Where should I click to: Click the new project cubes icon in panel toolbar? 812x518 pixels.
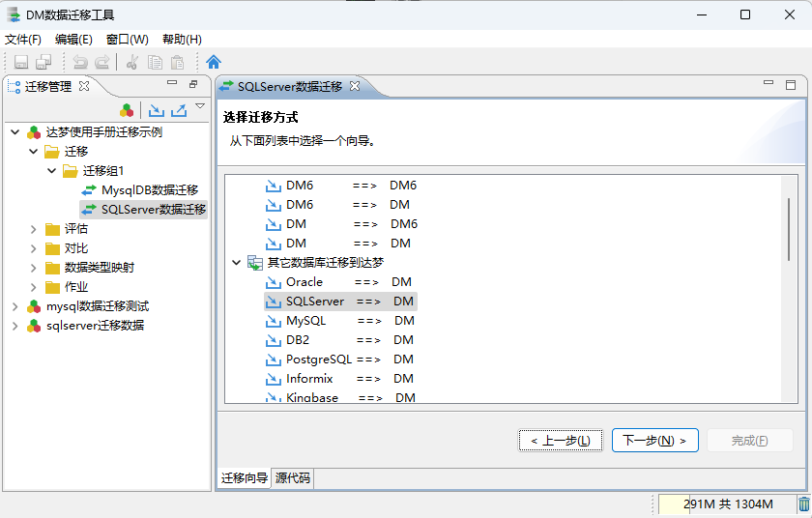[x=127, y=110]
